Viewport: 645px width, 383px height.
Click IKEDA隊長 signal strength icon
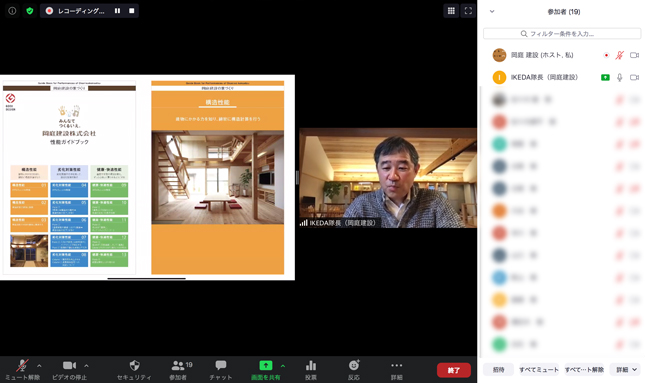coord(304,223)
